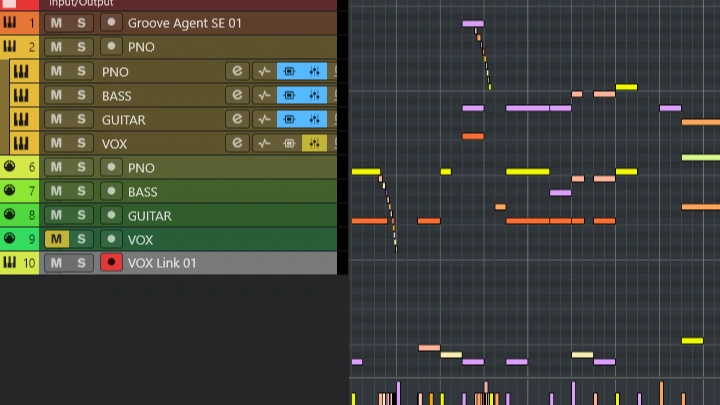
Task: Click keyboard icon of nested BASS channel
Action: point(21,95)
